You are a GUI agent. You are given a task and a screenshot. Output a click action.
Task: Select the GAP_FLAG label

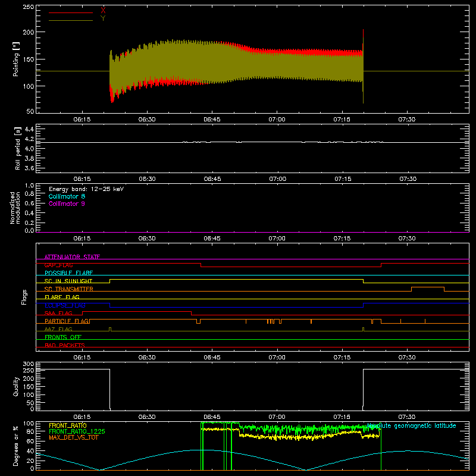coord(58,265)
